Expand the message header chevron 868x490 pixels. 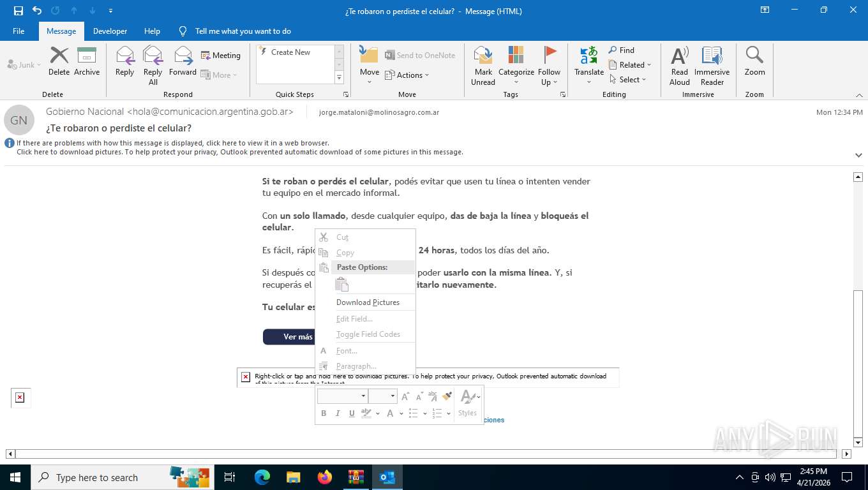[x=858, y=155]
